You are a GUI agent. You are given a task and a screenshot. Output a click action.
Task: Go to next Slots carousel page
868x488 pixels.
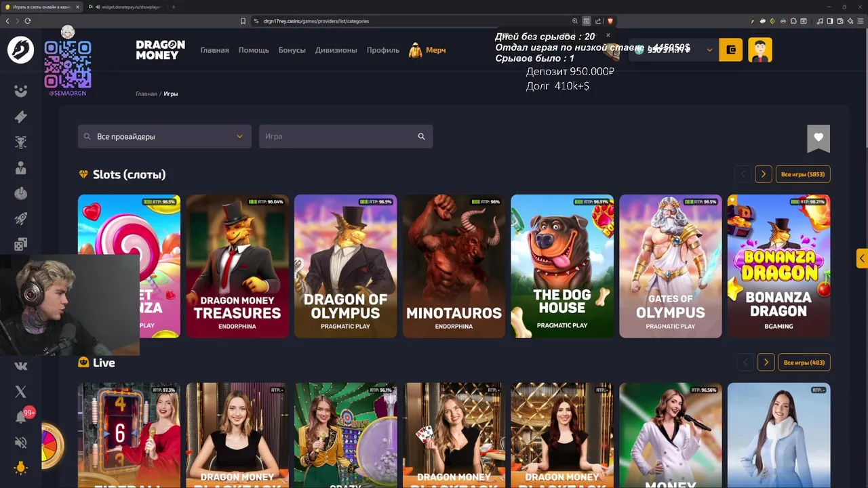764,174
